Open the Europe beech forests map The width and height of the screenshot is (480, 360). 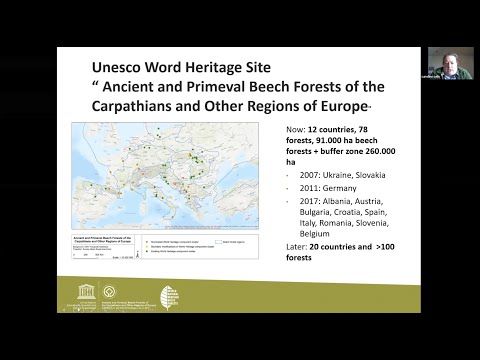[x=165, y=176]
